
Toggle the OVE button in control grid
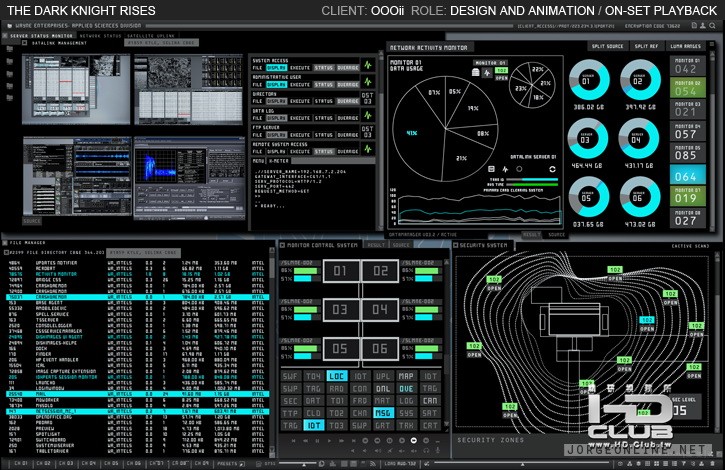pos(406,389)
